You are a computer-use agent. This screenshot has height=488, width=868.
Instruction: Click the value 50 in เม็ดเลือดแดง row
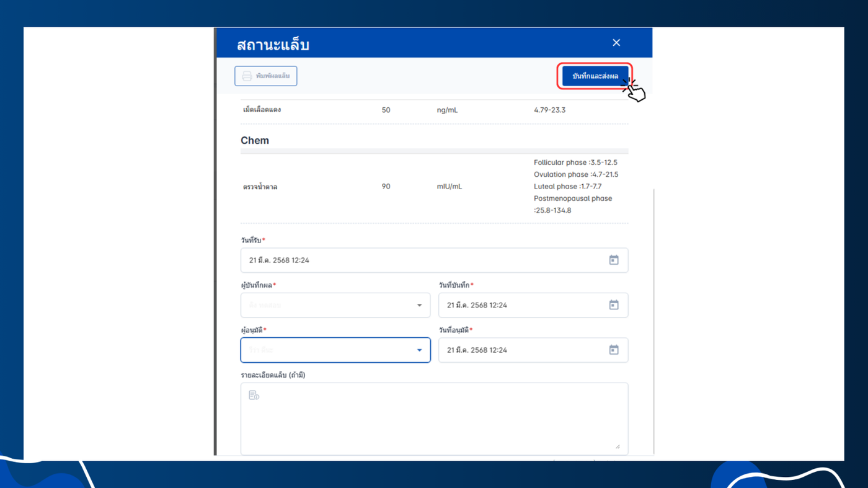(x=386, y=110)
